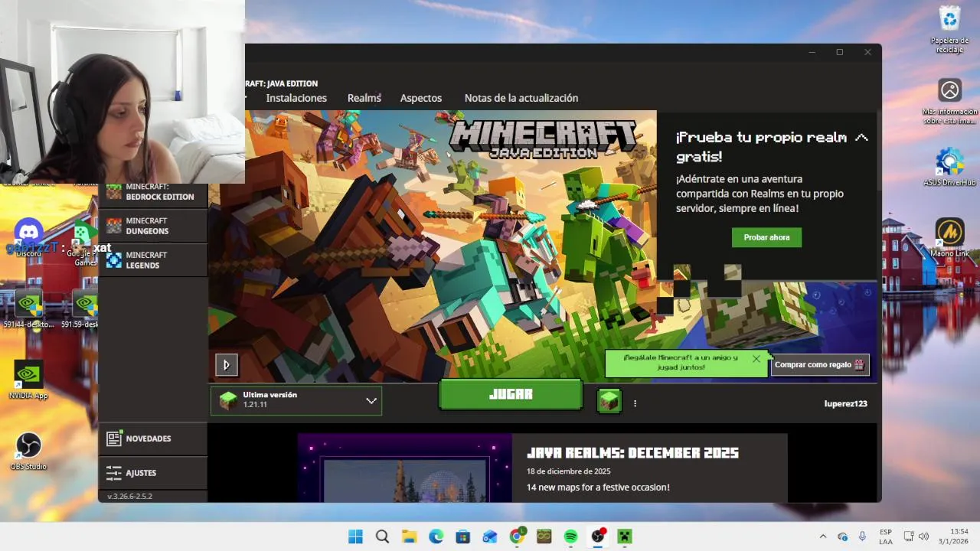Open Minecraft Bedrock Edition in sidebar
The height and width of the screenshot is (551, 980).
tap(153, 191)
